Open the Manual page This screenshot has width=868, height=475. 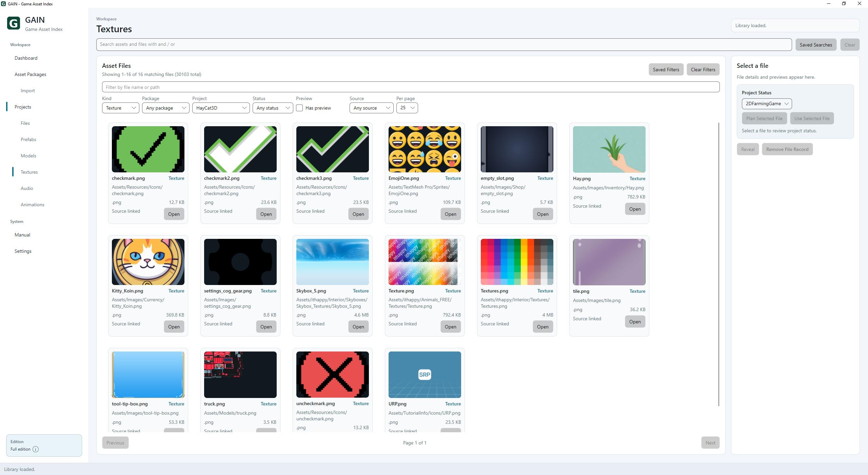pos(22,235)
